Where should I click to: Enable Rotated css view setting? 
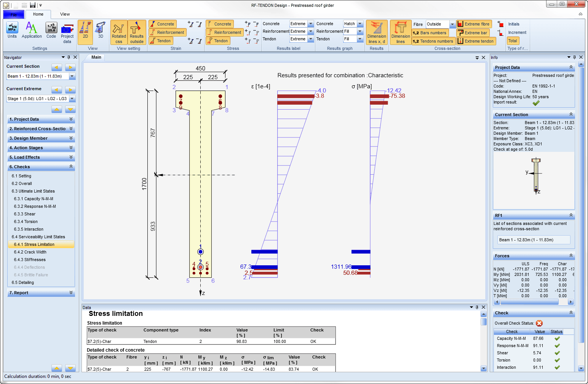tap(118, 32)
